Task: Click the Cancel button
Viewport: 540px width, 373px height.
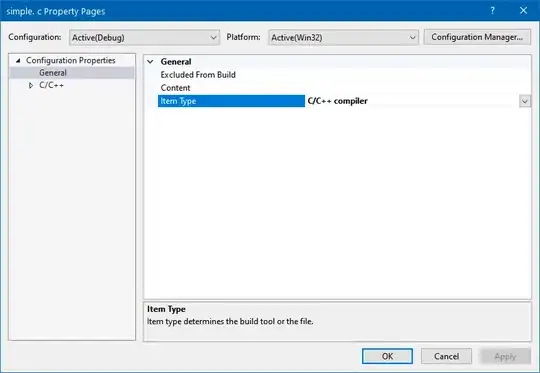Action: coord(446,356)
